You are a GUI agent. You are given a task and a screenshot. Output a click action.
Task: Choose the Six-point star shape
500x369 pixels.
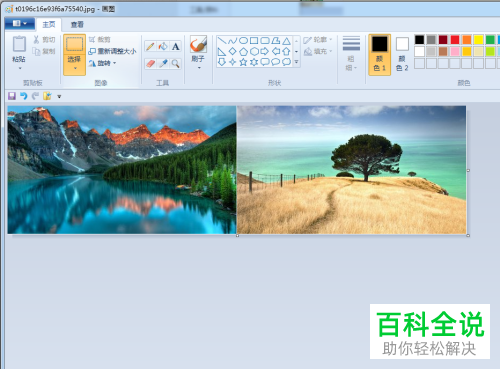pos(254,62)
